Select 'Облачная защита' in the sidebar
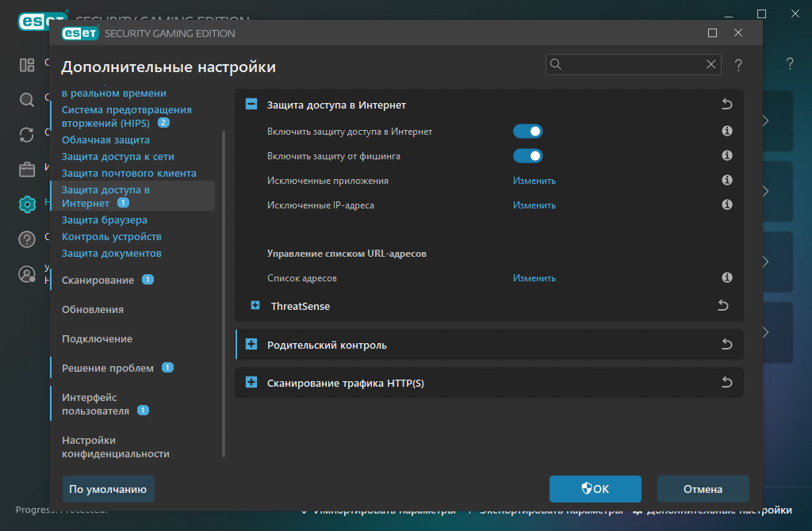812x531 pixels. point(105,139)
